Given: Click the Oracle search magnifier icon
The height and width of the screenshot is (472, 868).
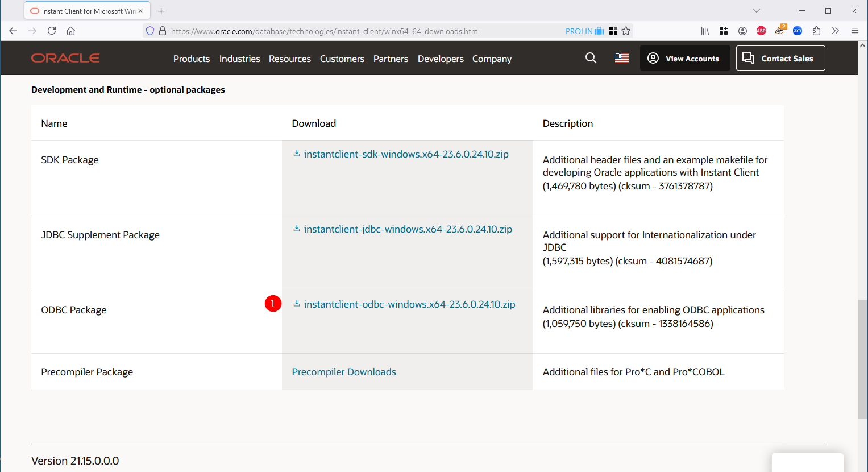Looking at the screenshot, I should coord(591,58).
